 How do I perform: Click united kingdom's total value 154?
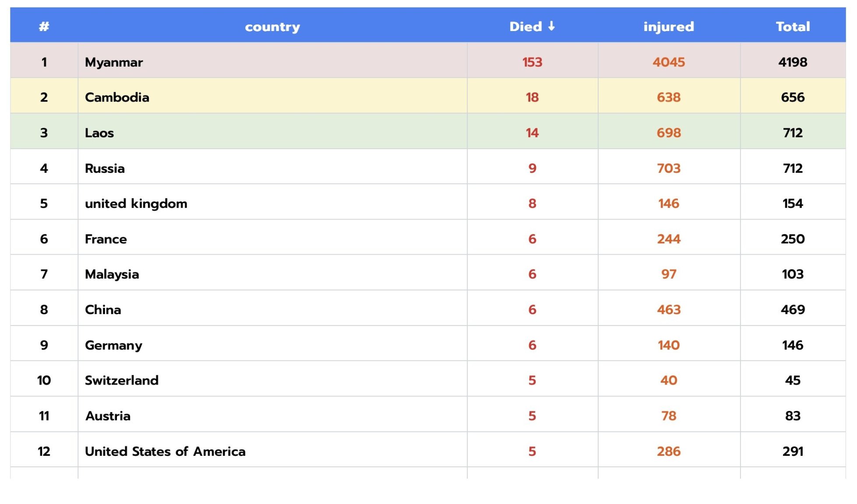tap(793, 203)
